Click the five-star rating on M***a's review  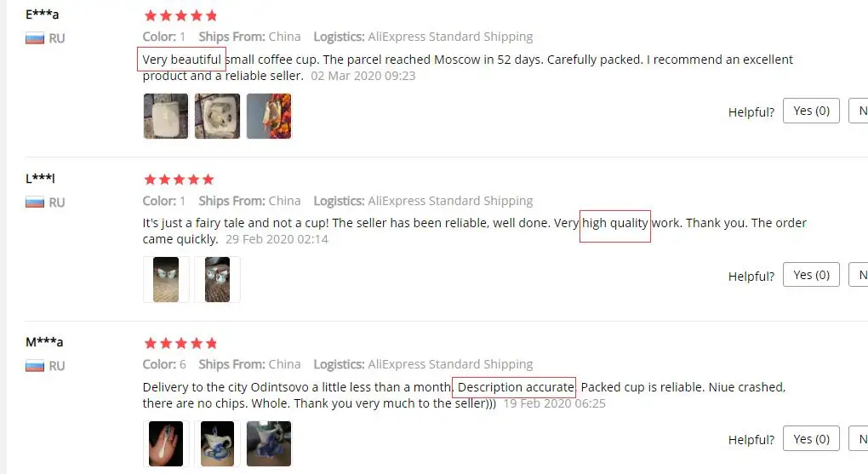180,343
